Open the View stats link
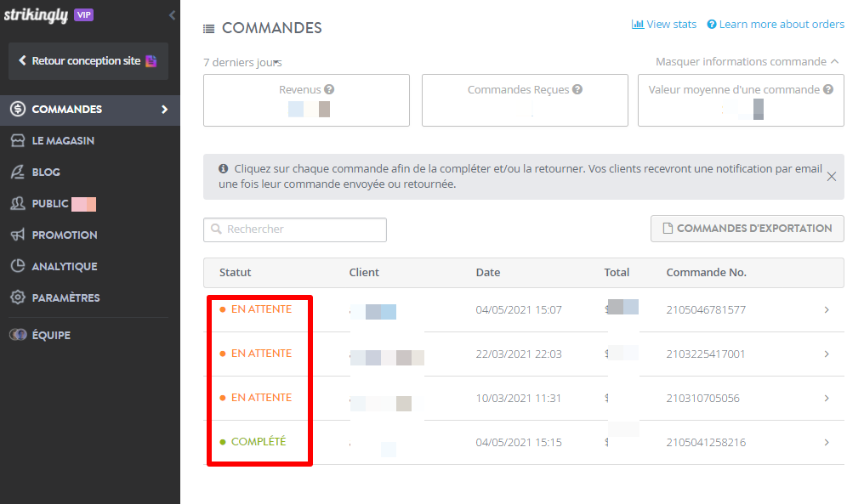The height and width of the screenshot is (504, 864). click(664, 24)
